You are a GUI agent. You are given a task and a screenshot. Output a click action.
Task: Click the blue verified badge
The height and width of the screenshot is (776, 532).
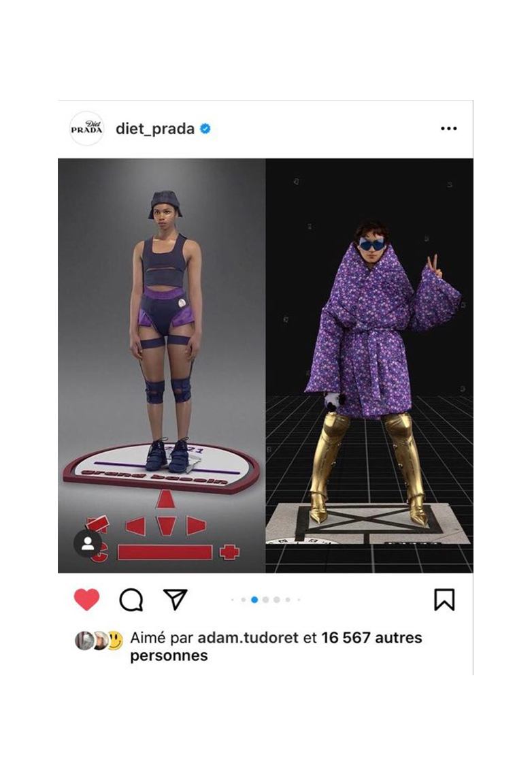(x=205, y=129)
